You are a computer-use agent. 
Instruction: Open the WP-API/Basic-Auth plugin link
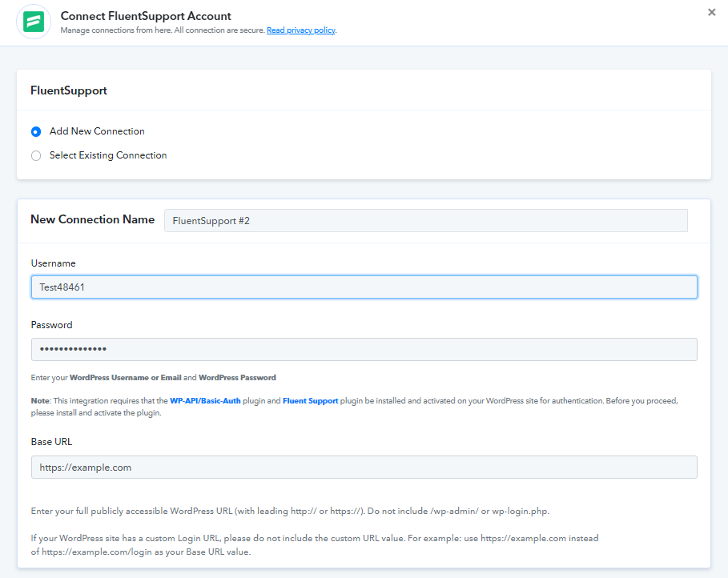[x=205, y=400]
